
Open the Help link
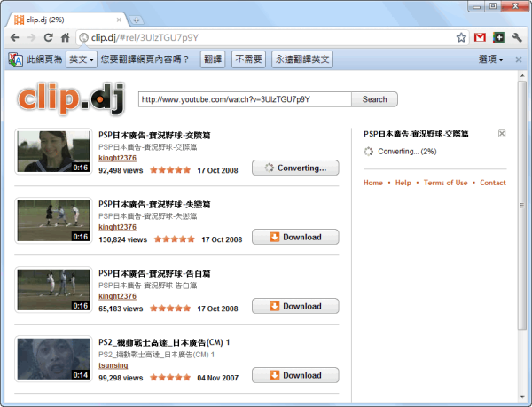click(x=403, y=183)
